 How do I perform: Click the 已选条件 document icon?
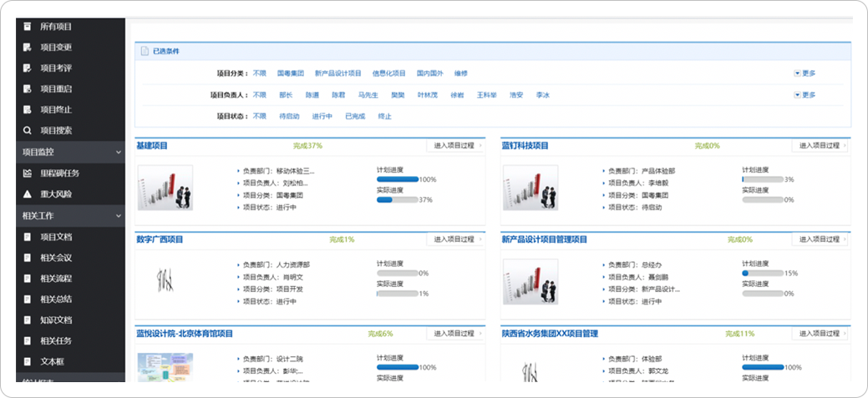pyautogui.click(x=145, y=52)
